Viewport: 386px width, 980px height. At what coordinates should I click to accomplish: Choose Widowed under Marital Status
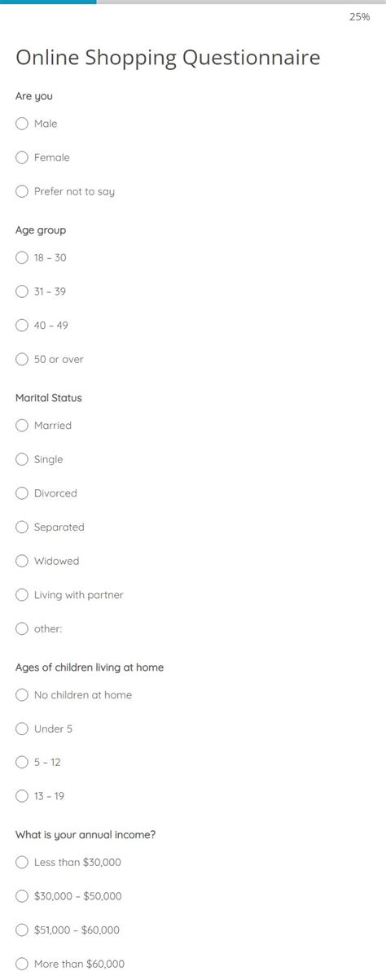pyautogui.click(x=22, y=562)
